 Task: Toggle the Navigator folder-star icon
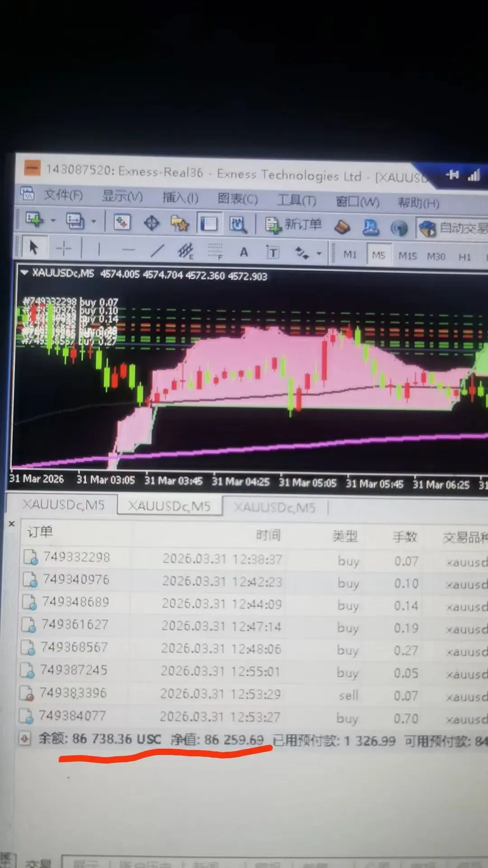pos(179,223)
